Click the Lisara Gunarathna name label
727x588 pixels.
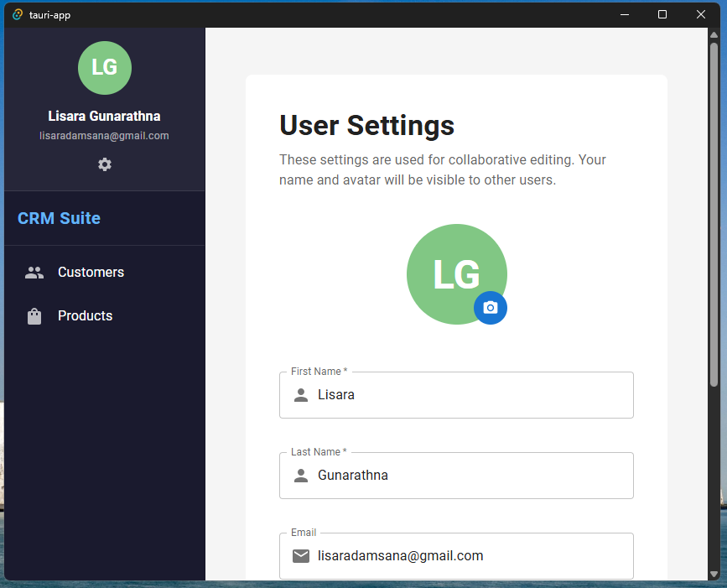click(104, 116)
